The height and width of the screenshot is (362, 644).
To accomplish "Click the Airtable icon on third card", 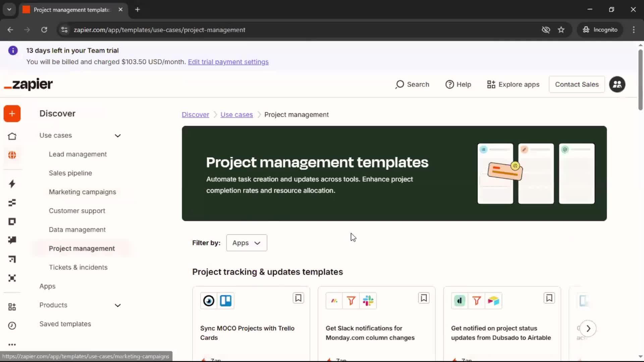I will coord(493,301).
